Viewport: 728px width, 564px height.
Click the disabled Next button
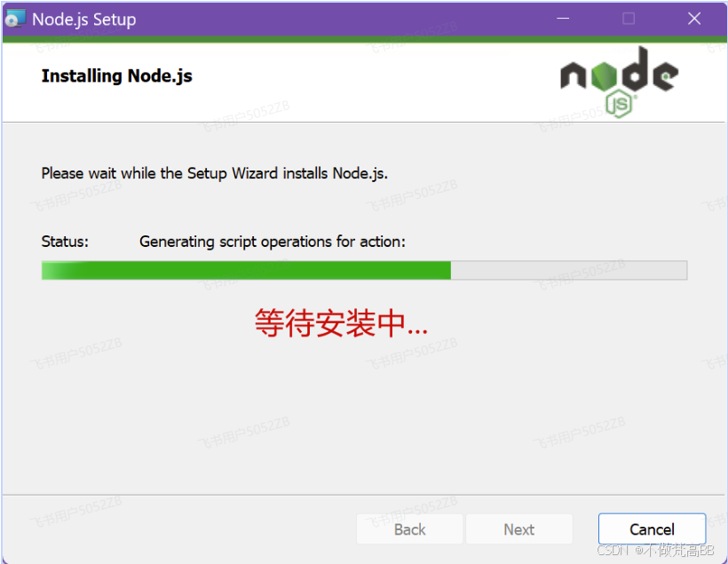click(x=519, y=529)
